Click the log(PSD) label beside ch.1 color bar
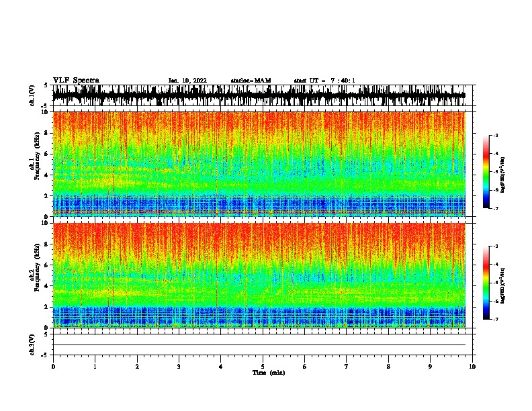 pos(502,175)
